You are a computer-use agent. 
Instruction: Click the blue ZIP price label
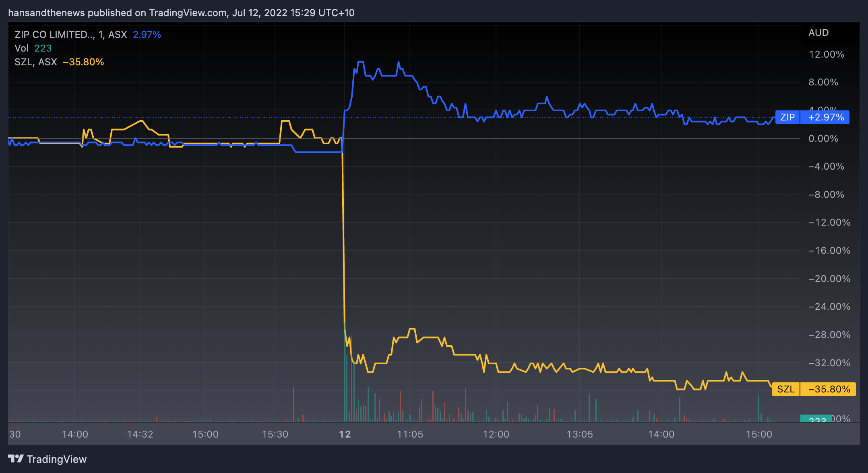[787, 117]
